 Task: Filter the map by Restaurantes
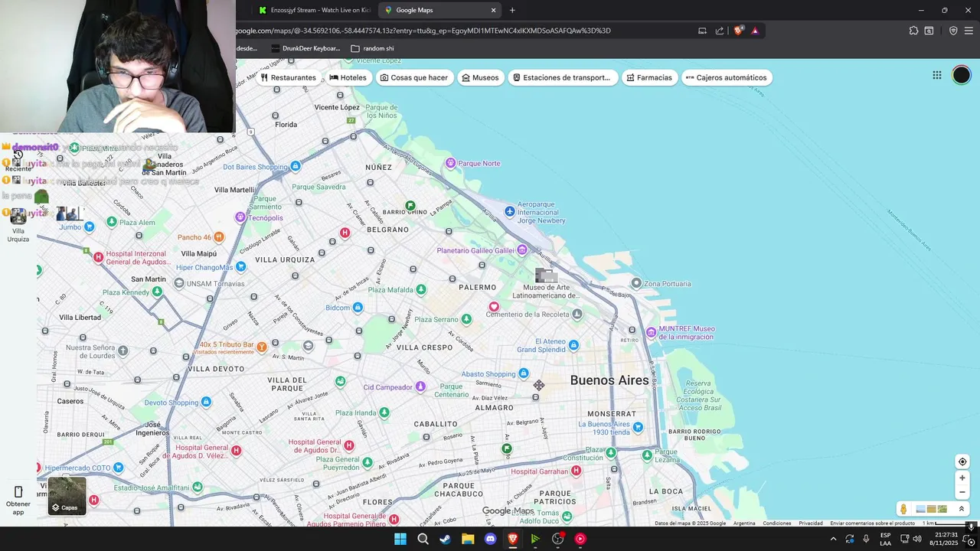289,77
